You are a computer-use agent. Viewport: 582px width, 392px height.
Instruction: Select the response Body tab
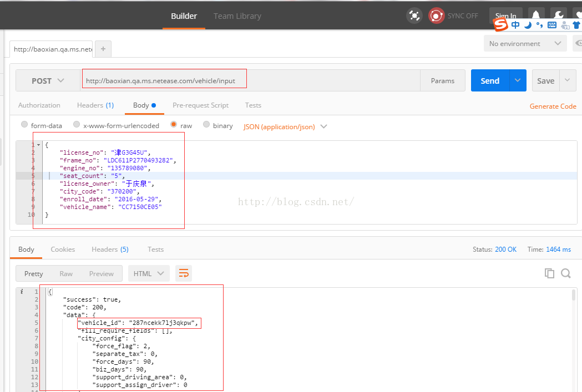coord(26,249)
